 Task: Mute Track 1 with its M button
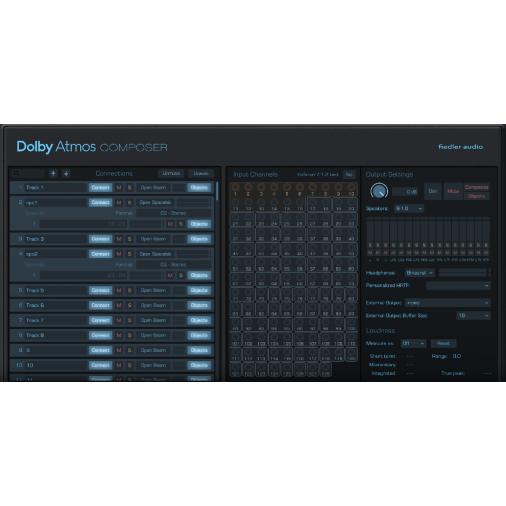pyautogui.click(x=119, y=188)
